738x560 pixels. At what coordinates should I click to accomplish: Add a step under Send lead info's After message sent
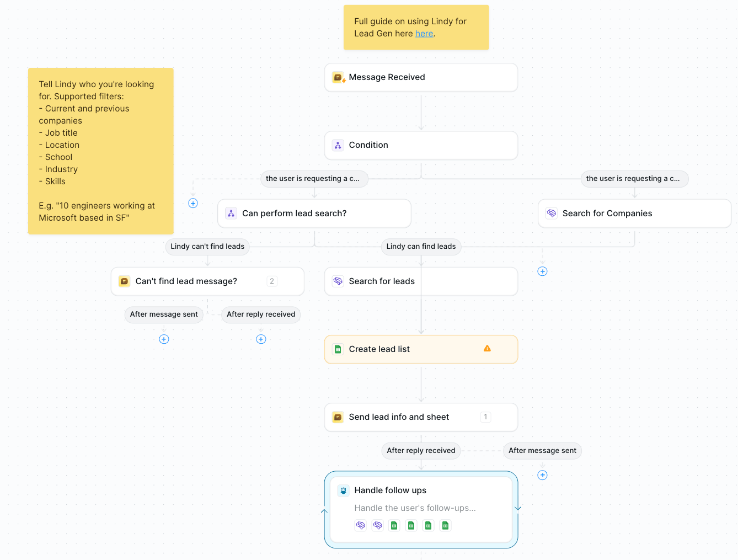(543, 475)
